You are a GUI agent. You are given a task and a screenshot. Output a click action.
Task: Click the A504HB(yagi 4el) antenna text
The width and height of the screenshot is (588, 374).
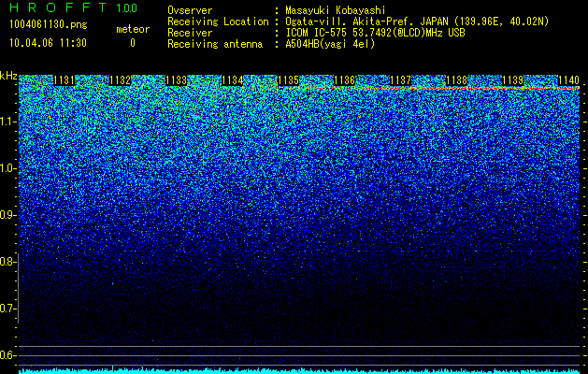pyautogui.click(x=330, y=44)
